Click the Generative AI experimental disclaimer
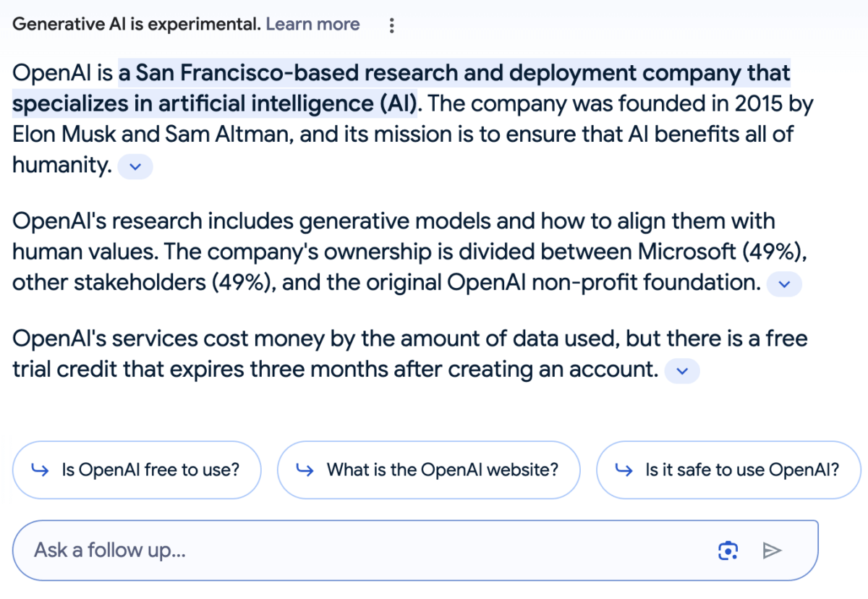868x599 pixels. point(130,24)
